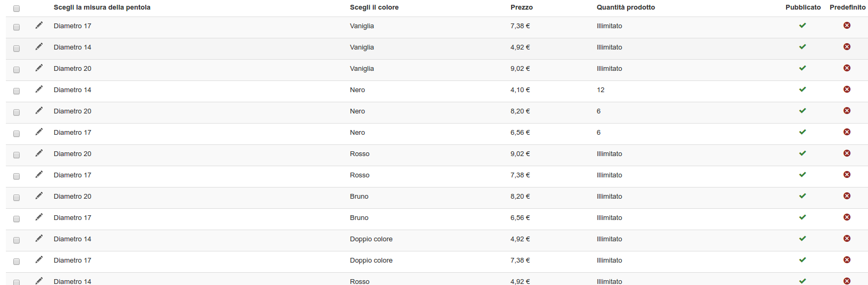Make Diametro 20 Nero the default variant
The image size is (868, 285).
(847, 111)
